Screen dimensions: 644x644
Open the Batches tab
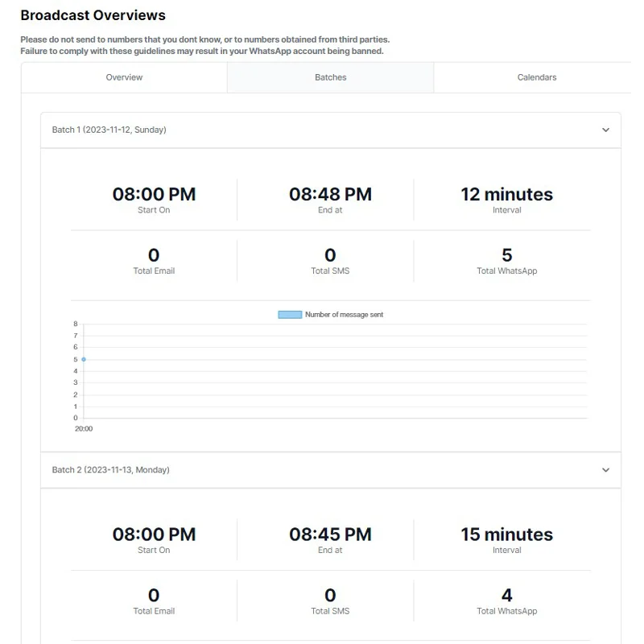(330, 77)
